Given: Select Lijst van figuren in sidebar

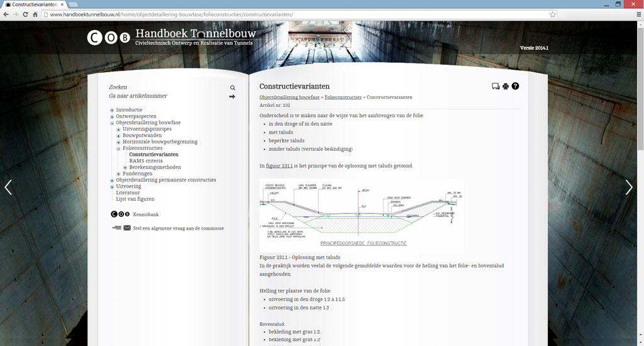Looking at the screenshot, I should click(x=135, y=199).
